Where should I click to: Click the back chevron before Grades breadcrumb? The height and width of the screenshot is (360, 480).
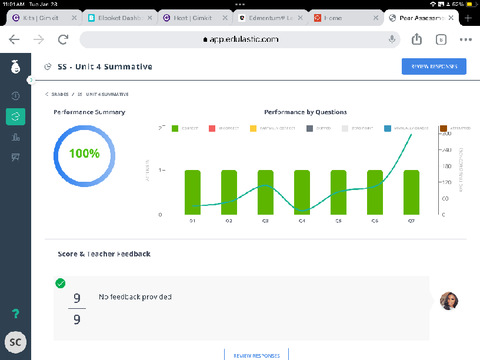pyautogui.click(x=47, y=94)
